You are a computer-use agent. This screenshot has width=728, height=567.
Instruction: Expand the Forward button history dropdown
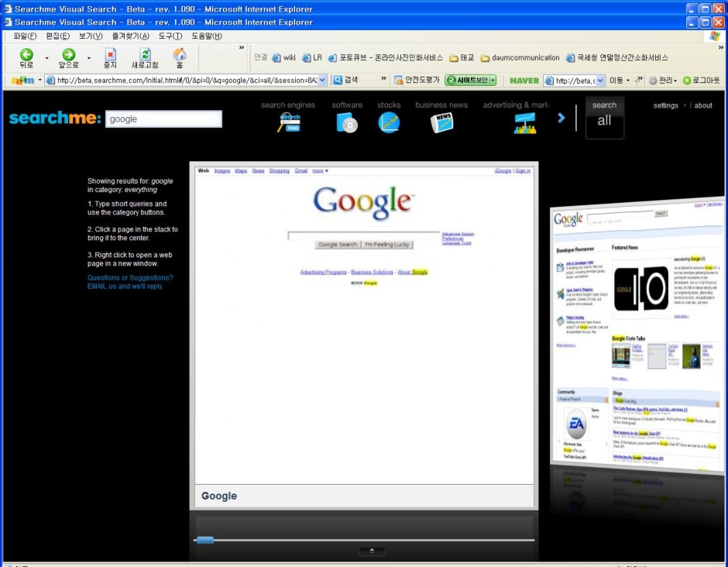pos(89,58)
